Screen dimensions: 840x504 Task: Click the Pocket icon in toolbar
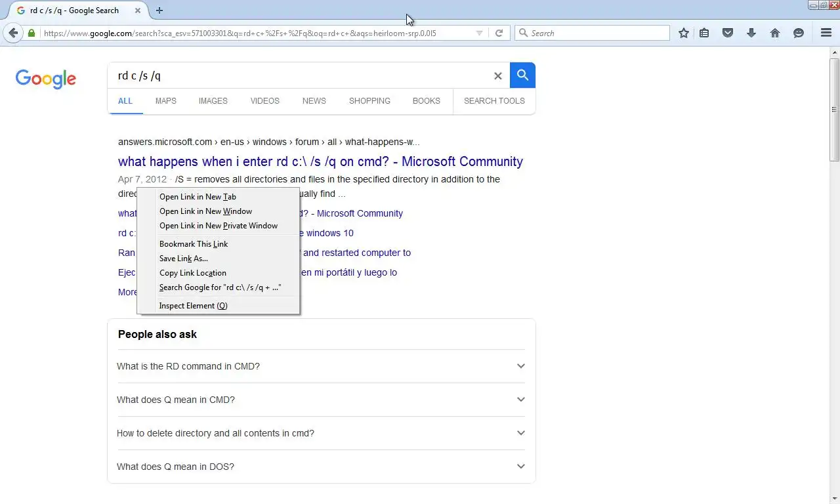tap(728, 33)
